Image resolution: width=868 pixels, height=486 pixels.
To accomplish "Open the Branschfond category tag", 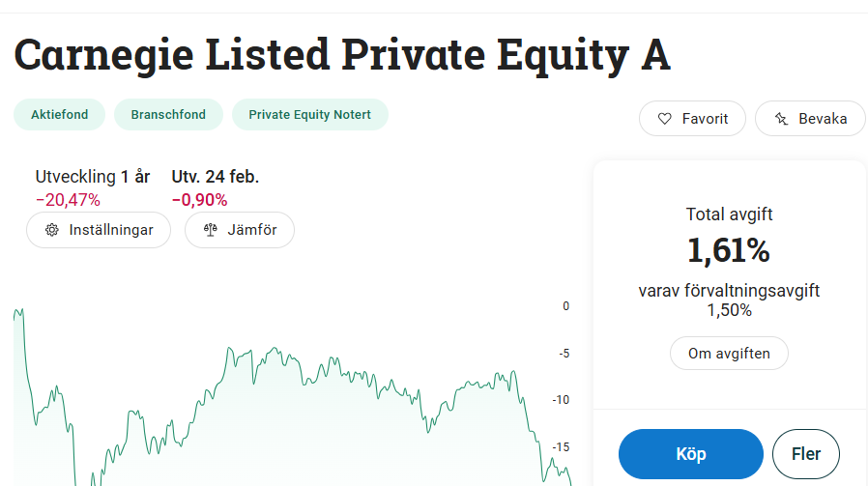I will tap(169, 114).
